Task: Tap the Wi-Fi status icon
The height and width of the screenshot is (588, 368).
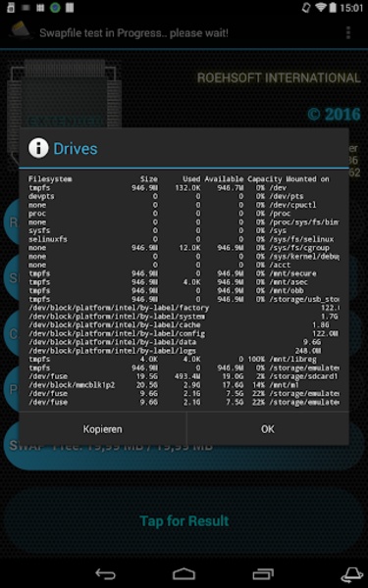Action: point(320,8)
